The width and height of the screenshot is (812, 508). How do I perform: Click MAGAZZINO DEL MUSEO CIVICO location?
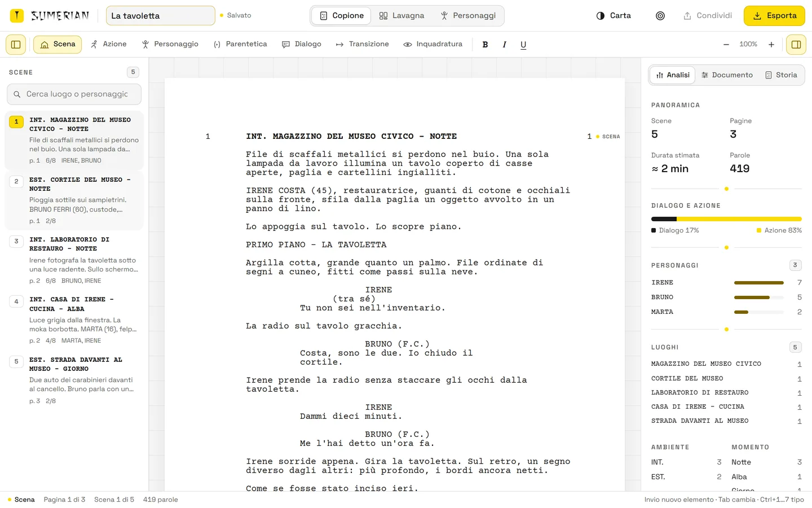(x=726, y=364)
